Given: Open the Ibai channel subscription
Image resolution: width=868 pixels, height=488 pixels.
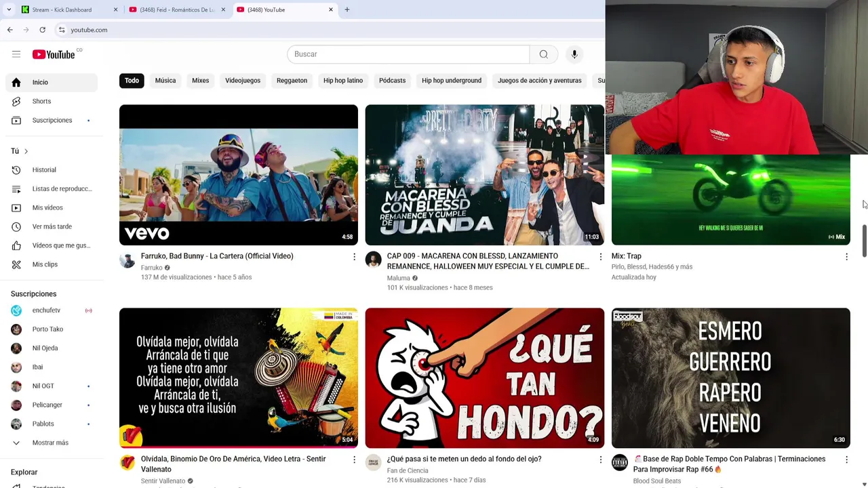Looking at the screenshot, I should pos(52,367).
